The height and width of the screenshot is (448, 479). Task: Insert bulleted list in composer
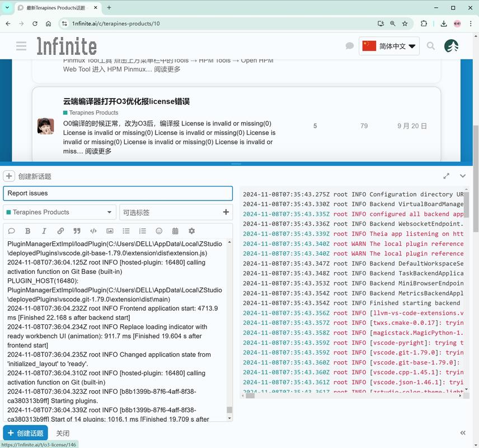(x=126, y=231)
